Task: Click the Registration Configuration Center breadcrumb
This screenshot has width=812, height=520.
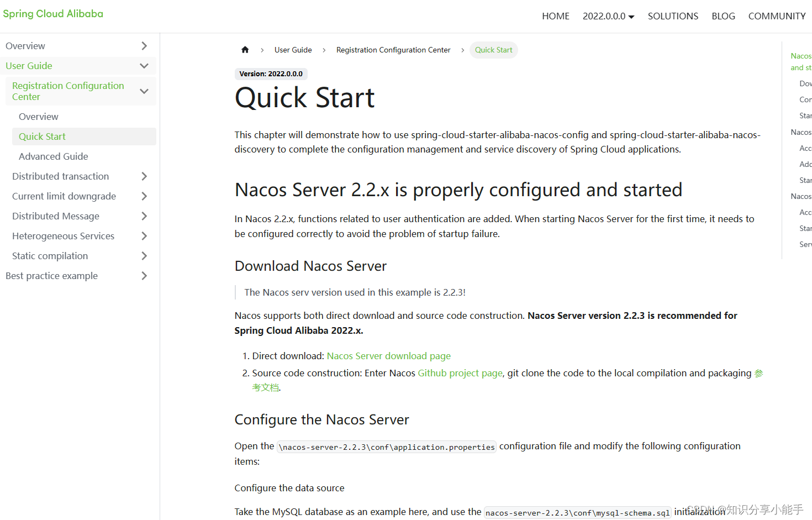Action: [393, 50]
